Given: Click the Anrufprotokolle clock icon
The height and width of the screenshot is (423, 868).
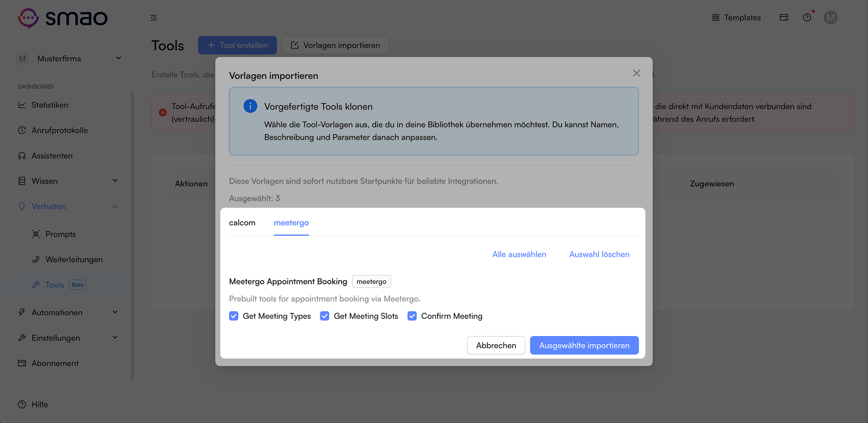Looking at the screenshot, I should 22,131.
